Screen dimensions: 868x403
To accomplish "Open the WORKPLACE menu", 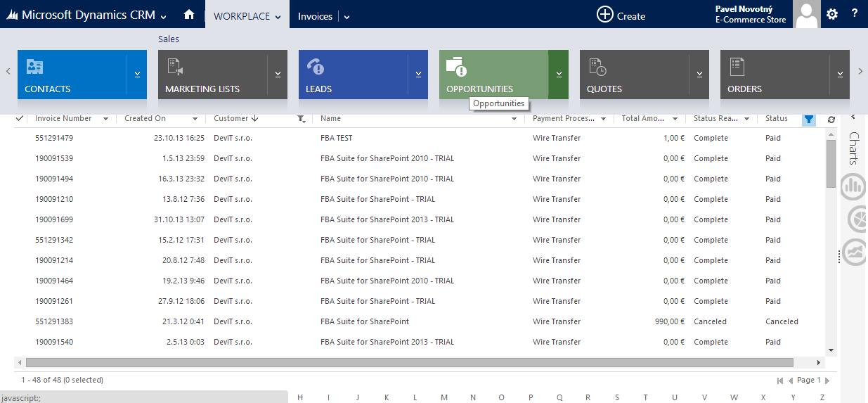I will (x=247, y=15).
